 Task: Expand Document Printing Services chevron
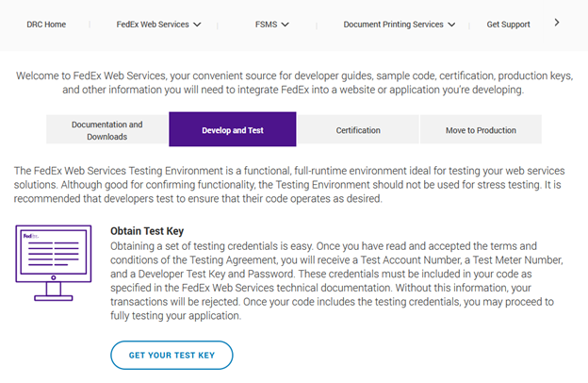452,25
